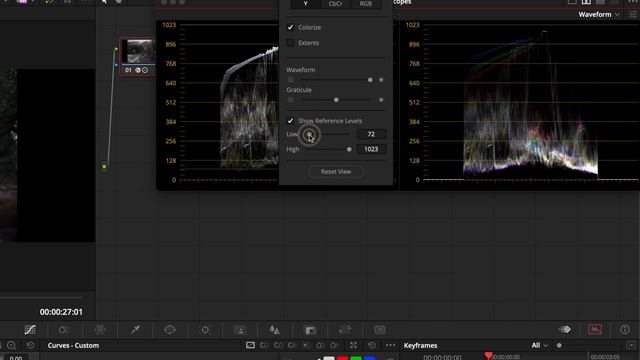Open curves three-dot options menu
The height and width of the screenshot is (360, 640).
click(390, 345)
